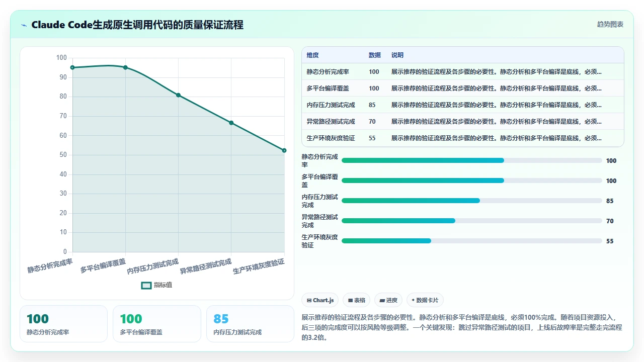Click the y-axis label 100

point(61,58)
